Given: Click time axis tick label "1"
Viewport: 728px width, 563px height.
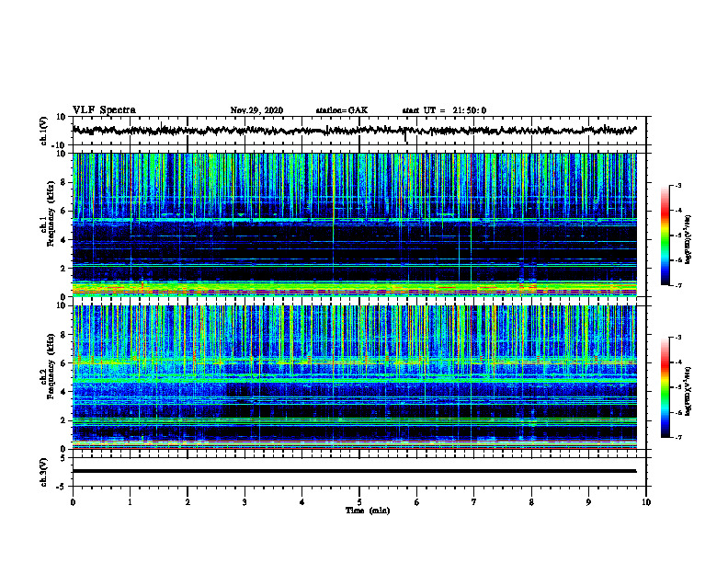Looking at the screenshot, I should pos(131,502).
